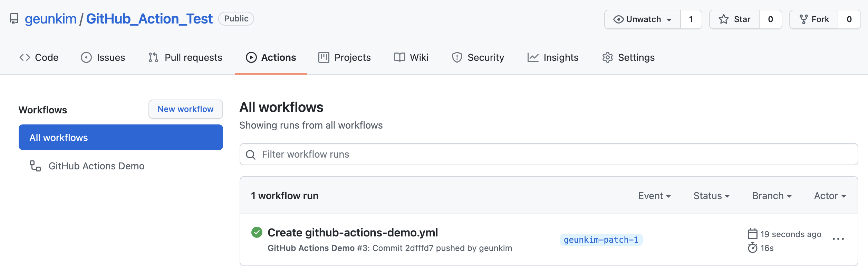This screenshot has height=271, width=868.
Task: Expand the Branch filter dropdown
Action: [772, 196]
